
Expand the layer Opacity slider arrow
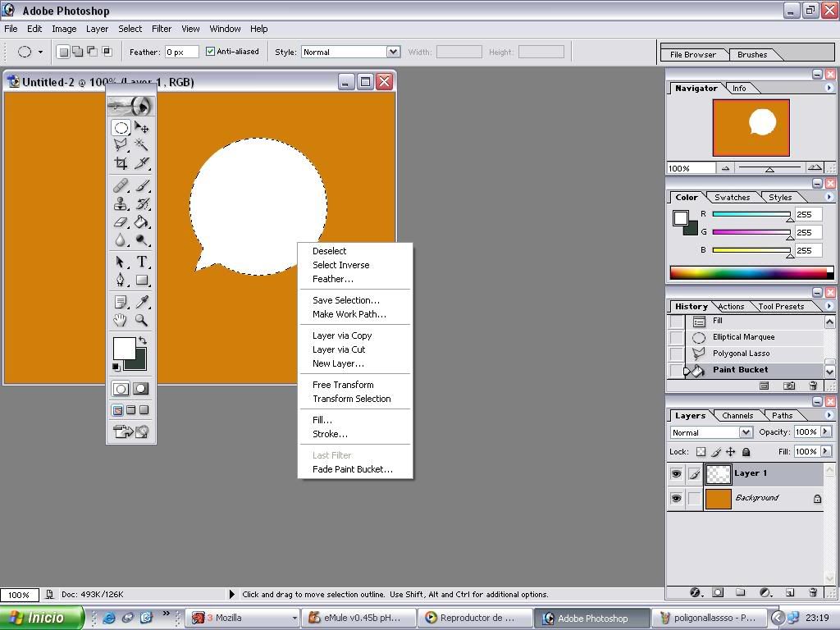tap(825, 432)
